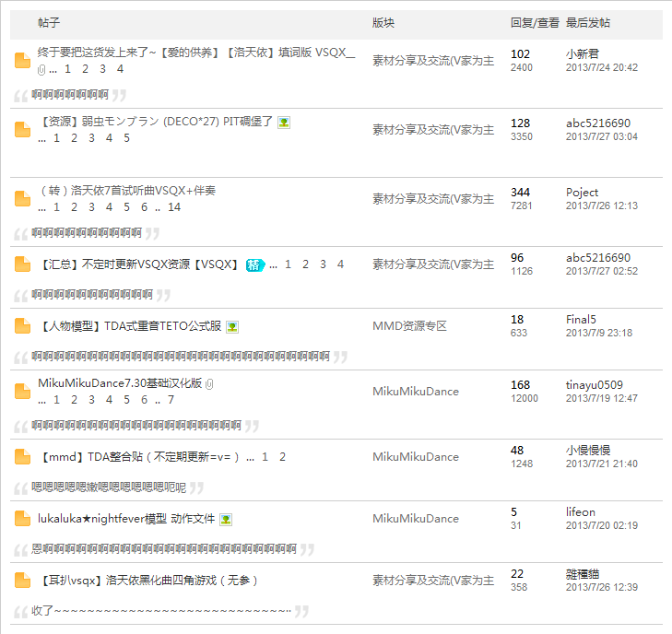Click folder icon beside lukaluka nightfever thread
The image size is (672, 634).
22,518
